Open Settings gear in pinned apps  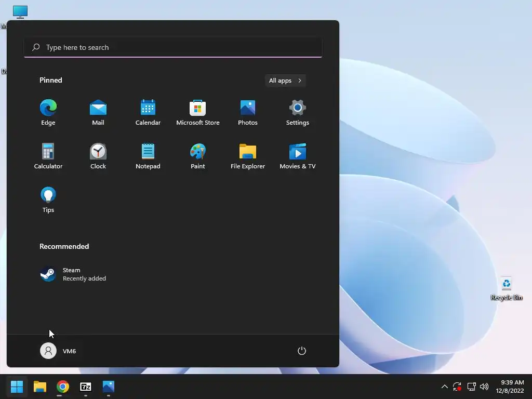298,113
